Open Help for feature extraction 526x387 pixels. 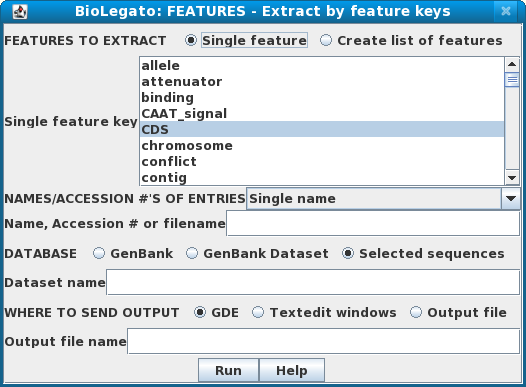[292, 371]
